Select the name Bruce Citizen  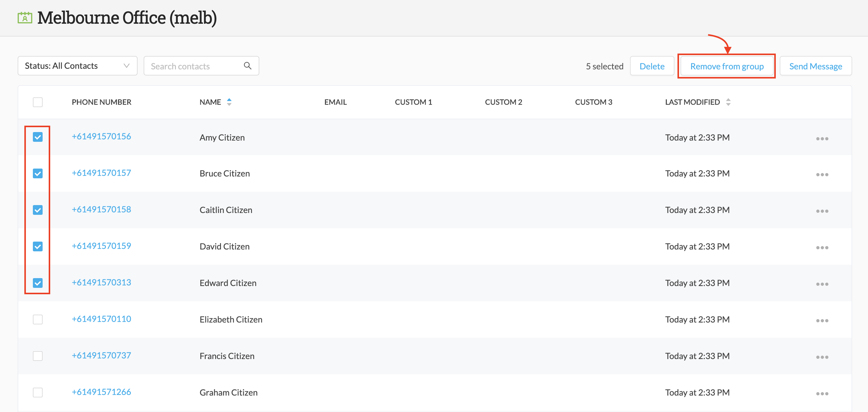tap(225, 173)
